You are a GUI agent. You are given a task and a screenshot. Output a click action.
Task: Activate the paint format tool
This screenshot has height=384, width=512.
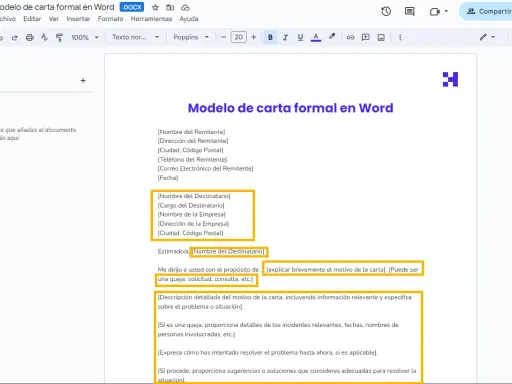[59, 37]
